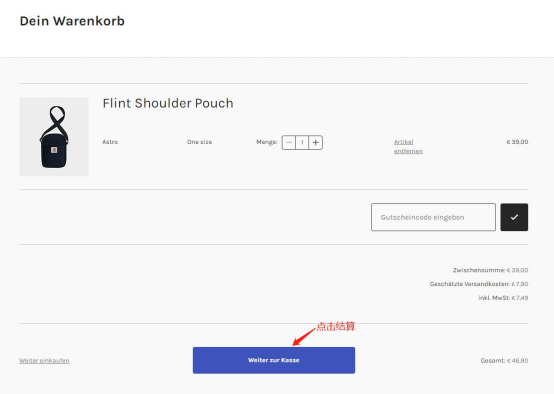
Task: Select the Astro color label
Action: click(110, 142)
